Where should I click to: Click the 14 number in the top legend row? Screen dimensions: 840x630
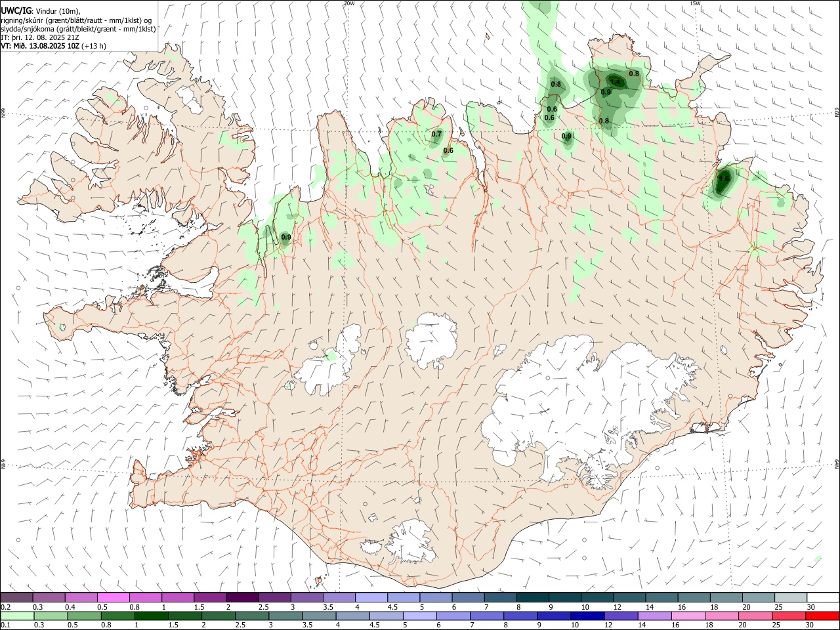coord(649,607)
